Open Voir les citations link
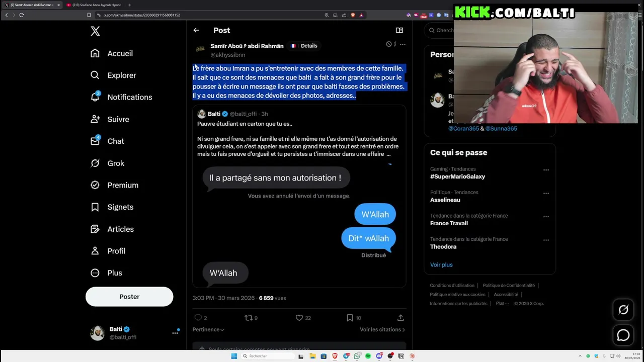Image resolution: width=644 pixels, height=362 pixels. coord(382,330)
